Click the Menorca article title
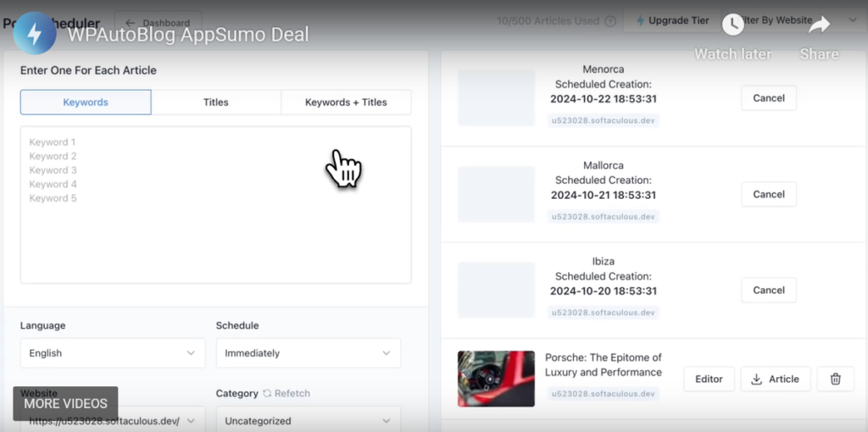This screenshot has width=868, height=432. pos(604,69)
